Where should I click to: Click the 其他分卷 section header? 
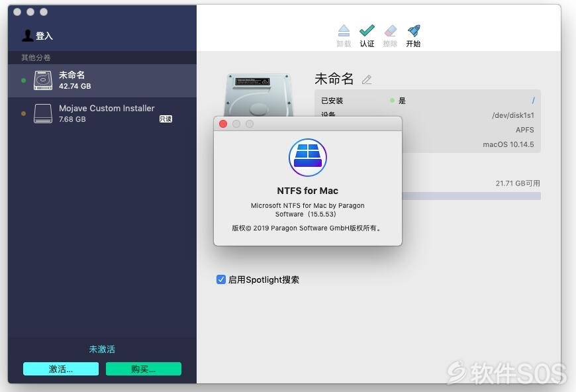pyautogui.click(x=36, y=58)
